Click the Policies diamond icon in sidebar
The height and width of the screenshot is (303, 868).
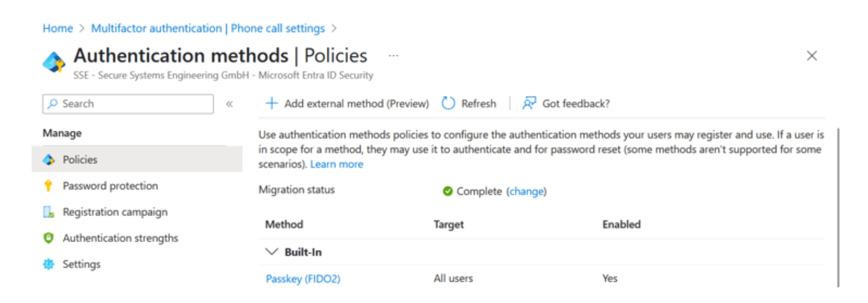click(x=49, y=160)
